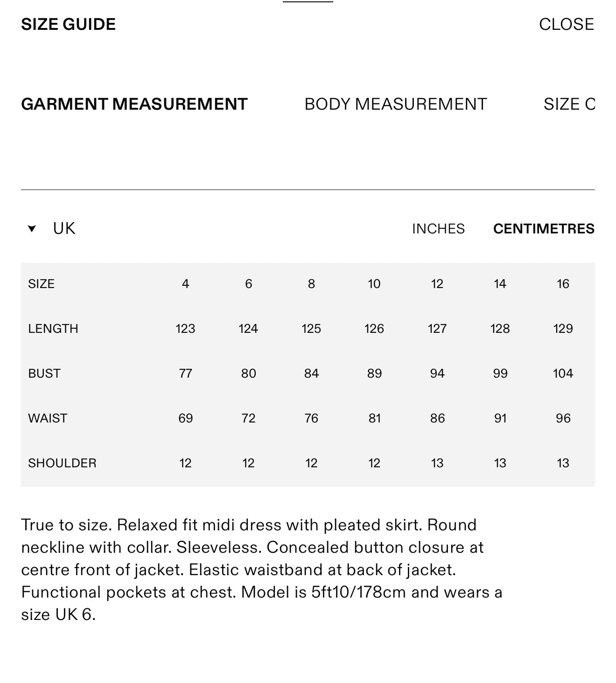The image size is (616, 683).
Task: Click the size 10 column header
Action: [x=374, y=284]
